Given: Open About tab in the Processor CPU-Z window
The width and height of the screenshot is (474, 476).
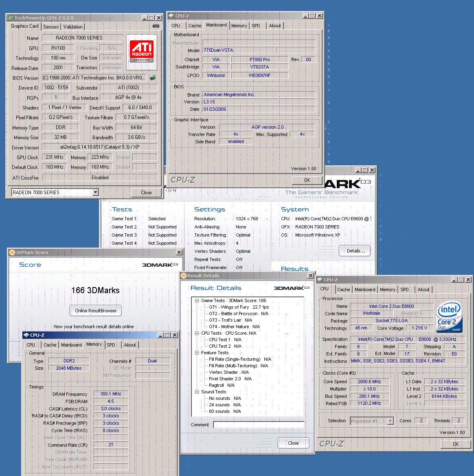Looking at the screenshot, I should pyautogui.click(x=423, y=290).
